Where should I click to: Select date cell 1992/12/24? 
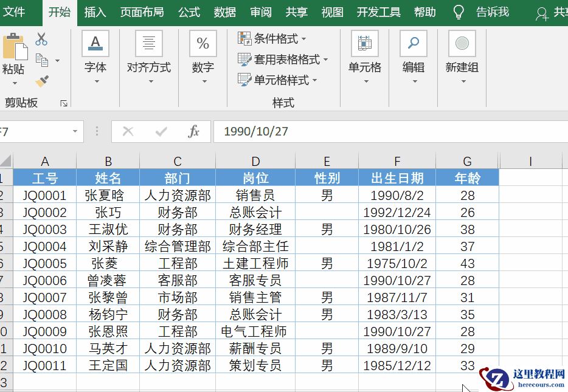pyautogui.click(x=397, y=212)
